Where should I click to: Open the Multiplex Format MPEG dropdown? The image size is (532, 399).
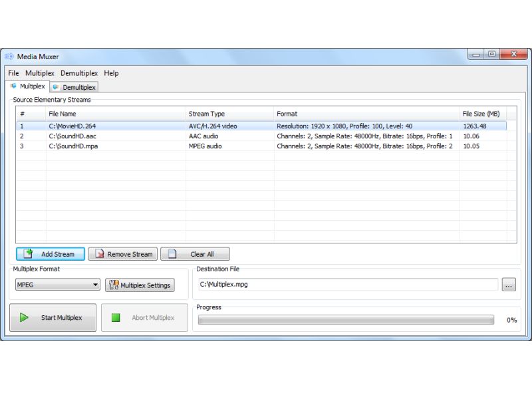click(58, 285)
